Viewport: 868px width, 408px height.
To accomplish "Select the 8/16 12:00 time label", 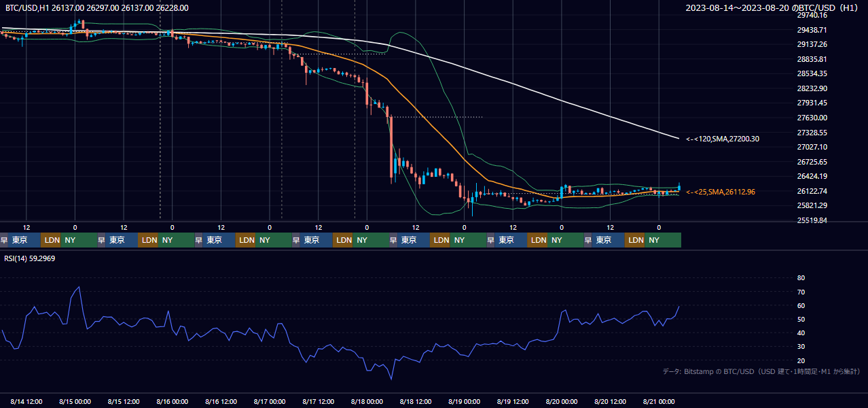I will click(221, 402).
